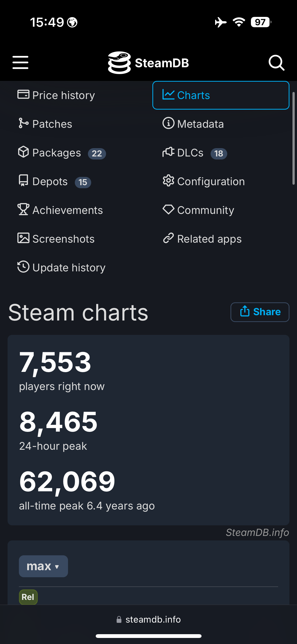297x644 pixels.
Task: Tap the steamdb.info address bar
Action: tap(148, 619)
